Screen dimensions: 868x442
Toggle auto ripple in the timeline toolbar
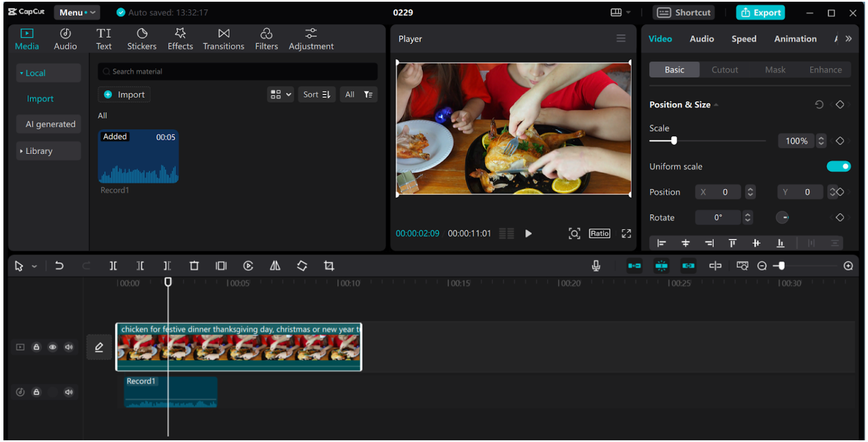coord(634,266)
